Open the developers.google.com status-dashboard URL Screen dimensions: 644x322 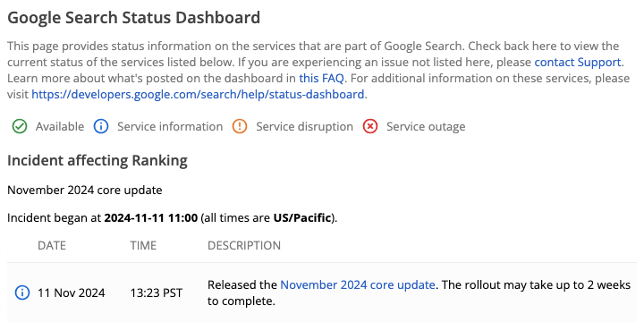198,95
